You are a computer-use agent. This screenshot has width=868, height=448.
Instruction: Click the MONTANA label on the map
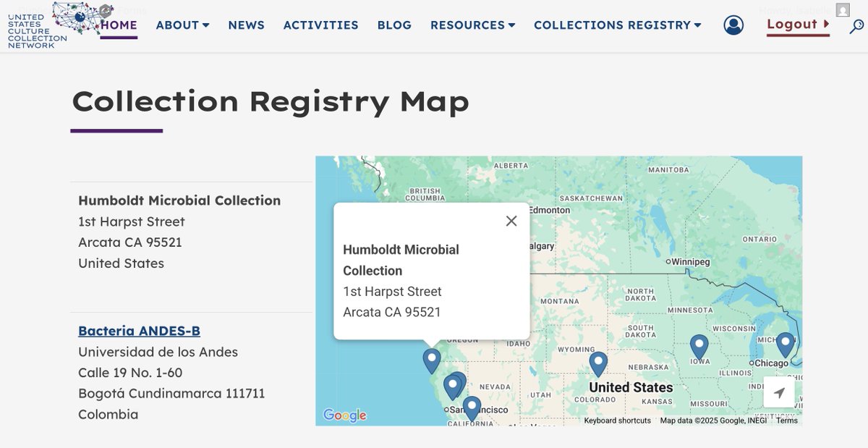[x=559, y=301]
